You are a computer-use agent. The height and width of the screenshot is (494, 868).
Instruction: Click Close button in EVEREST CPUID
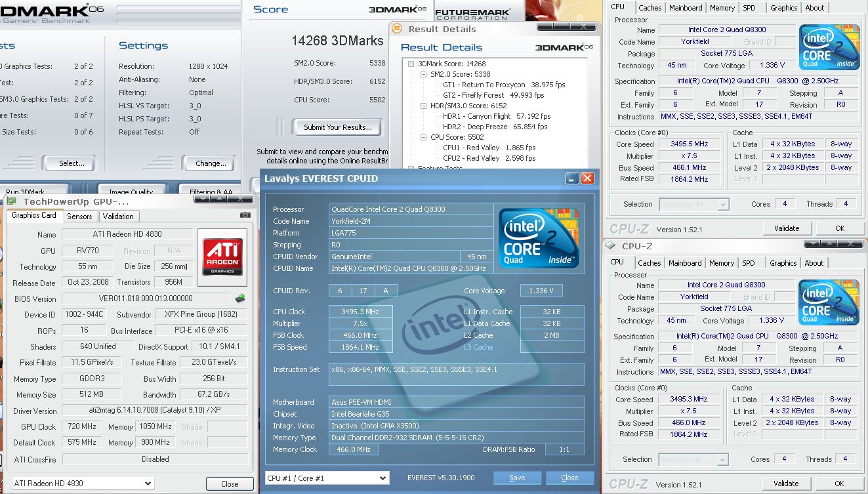pyautogui.click(x=569, y=478)
